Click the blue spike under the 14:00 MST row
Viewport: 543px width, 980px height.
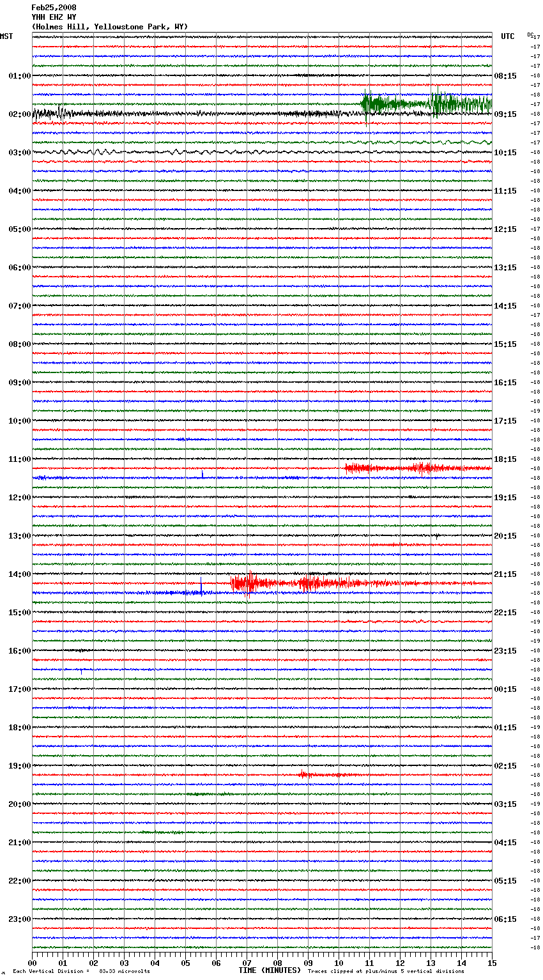click(201, 586)
